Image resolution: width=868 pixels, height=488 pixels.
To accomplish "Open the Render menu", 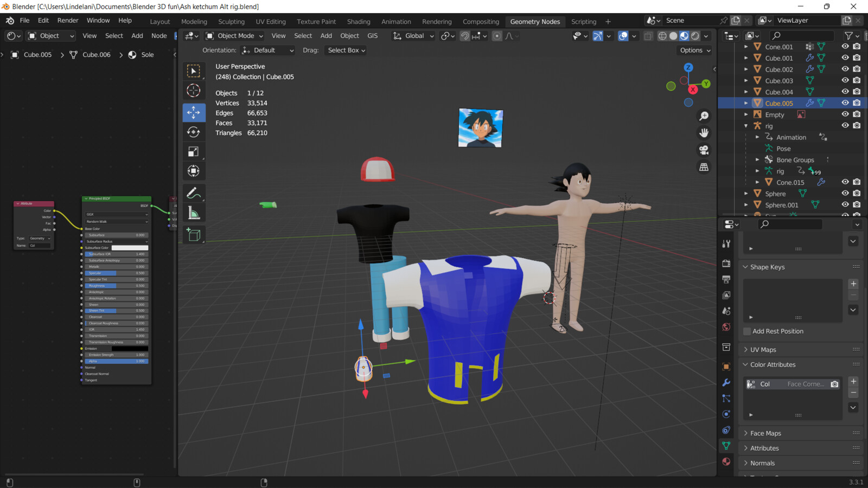I will (68, 21).
